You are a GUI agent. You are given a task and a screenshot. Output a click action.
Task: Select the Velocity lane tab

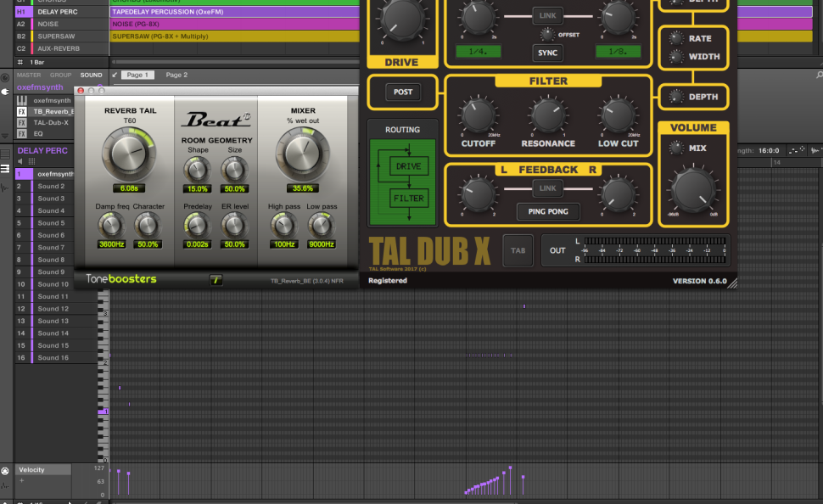click(43, 470)
